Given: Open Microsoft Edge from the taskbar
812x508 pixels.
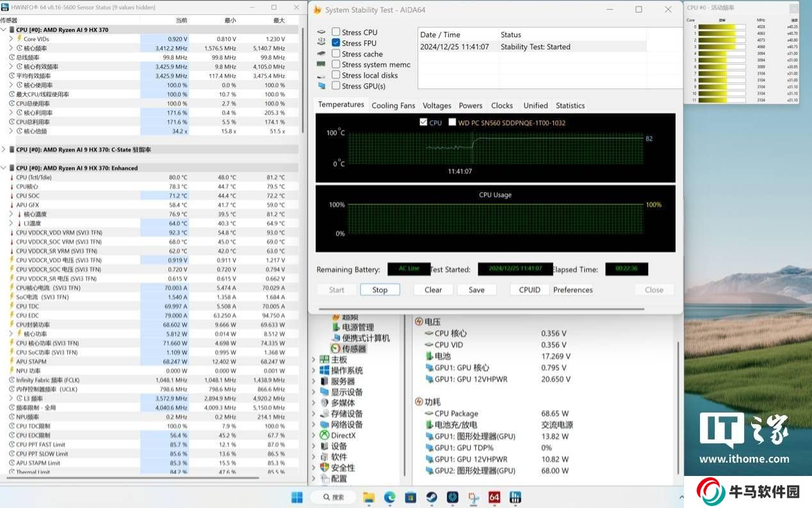Looking at the screenshot, I should [x=389, y=497].
